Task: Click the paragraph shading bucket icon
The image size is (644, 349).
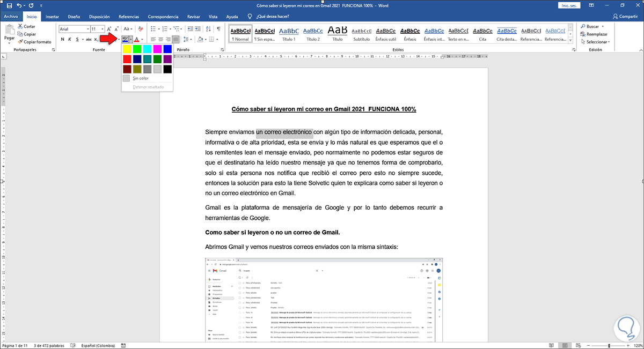Action: pyautogui.click(x=200, y=39)
